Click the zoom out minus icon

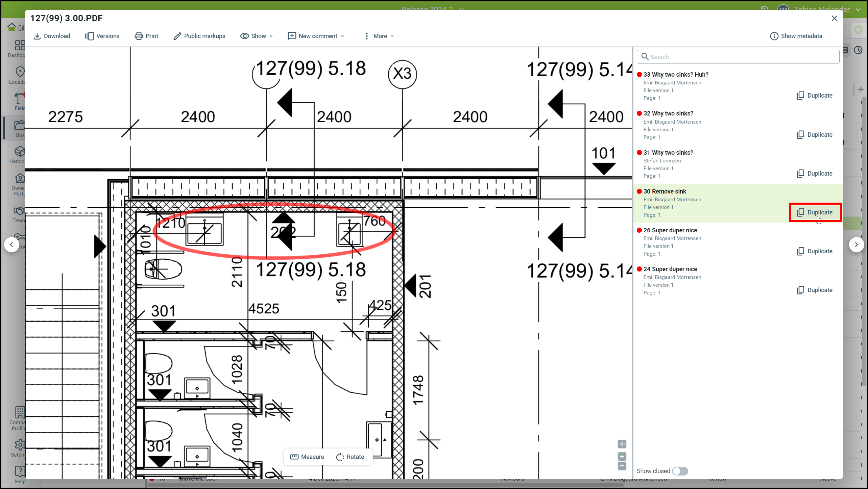tap(622, 466)
